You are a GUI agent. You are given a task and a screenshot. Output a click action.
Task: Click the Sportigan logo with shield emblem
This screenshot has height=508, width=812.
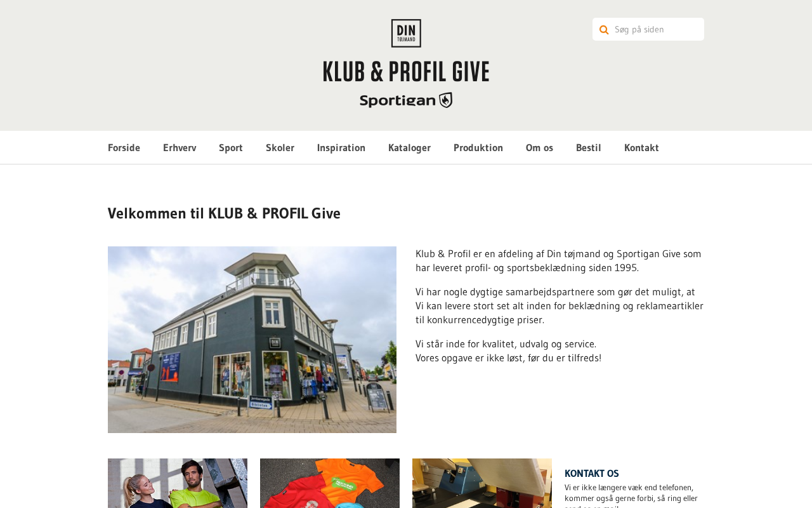tap(406, 100)
